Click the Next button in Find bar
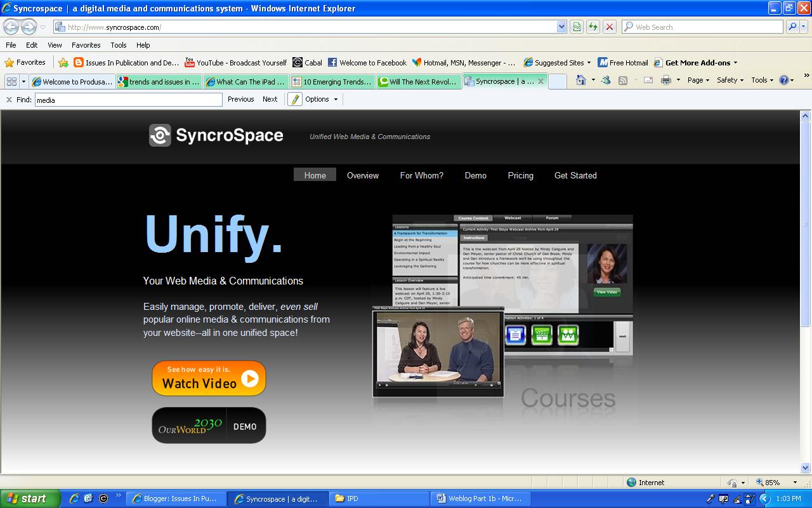Screen dimensions: 812x508 point(270,99)
